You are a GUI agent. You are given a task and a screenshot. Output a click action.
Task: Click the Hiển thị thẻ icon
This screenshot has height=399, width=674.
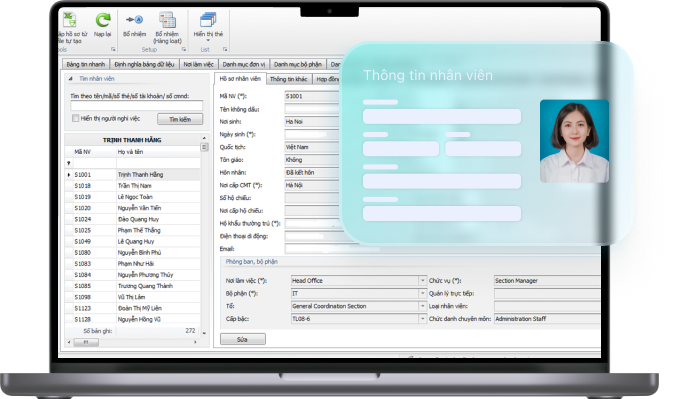click(x=208, y=20)
